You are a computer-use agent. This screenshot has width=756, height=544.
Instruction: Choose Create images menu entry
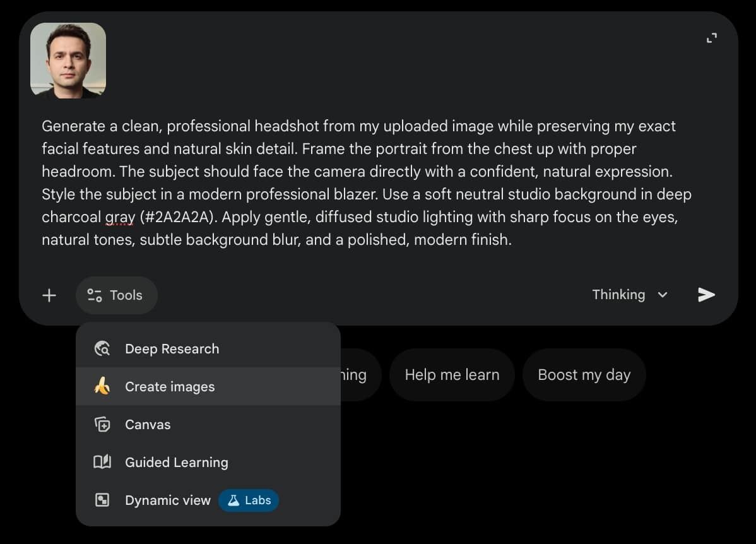tap(170, 387)
